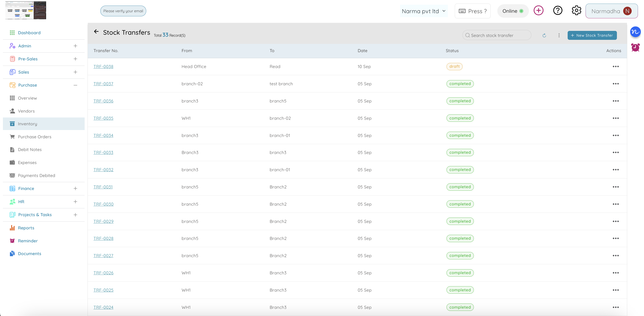Collapse the Purchase sidebar section
Screen dimensions: 644x316
[x=75, y=85]
